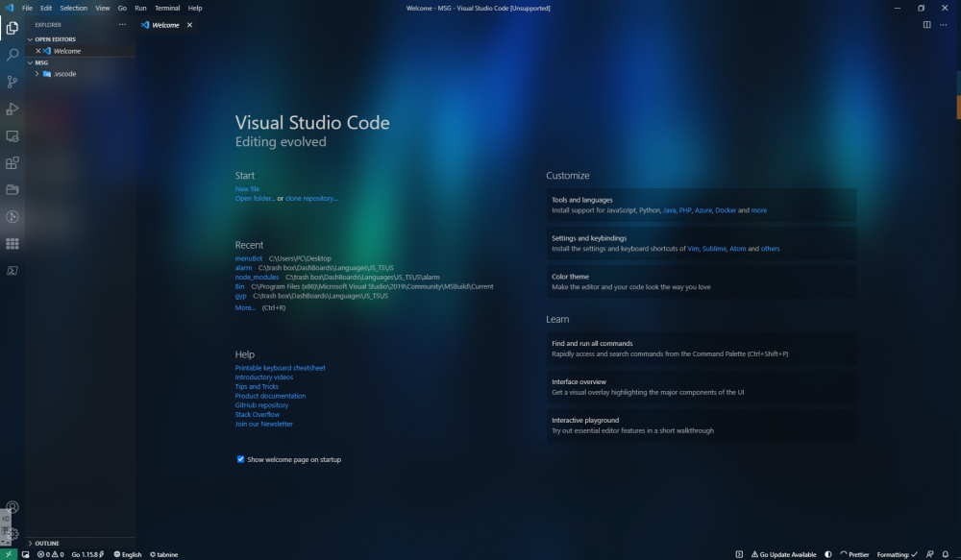Screen dimensions: 961x560
Task: Open the Git Graph circular icon in activity bar
Action: [x=12, y=217]
